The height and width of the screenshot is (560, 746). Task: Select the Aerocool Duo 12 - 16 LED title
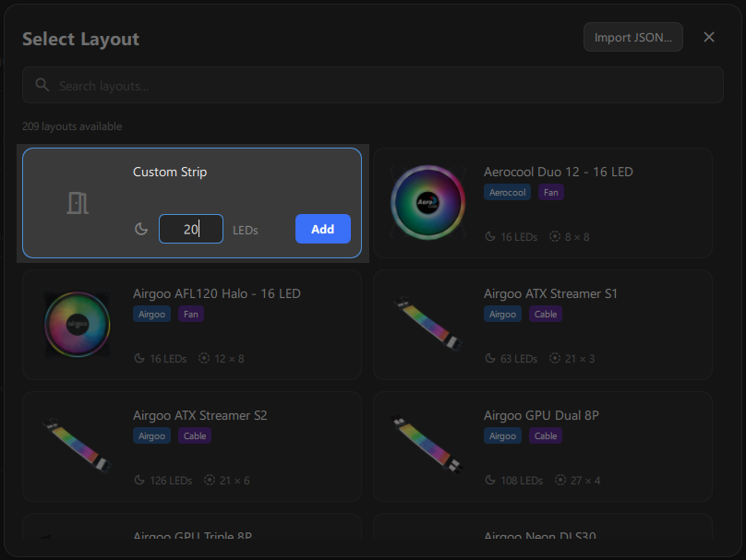[x=558, y=172]
